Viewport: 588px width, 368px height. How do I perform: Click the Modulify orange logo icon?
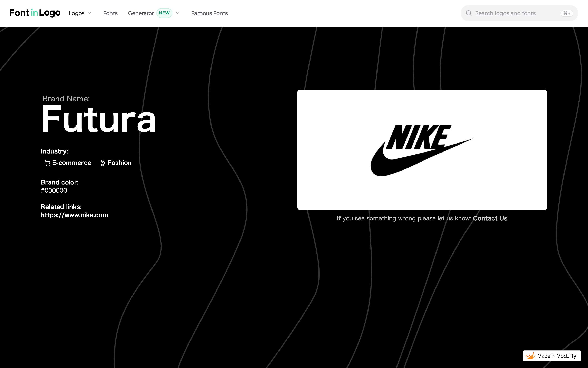coord(530,356)
